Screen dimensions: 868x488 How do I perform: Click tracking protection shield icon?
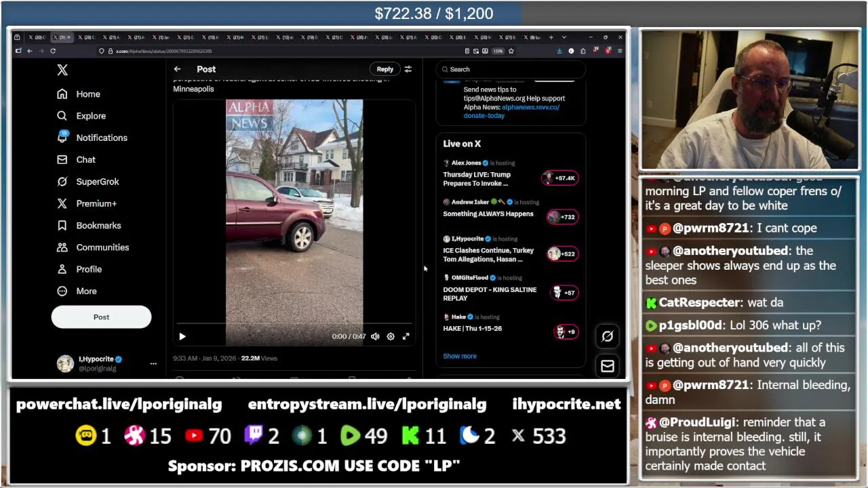[102, 51]
